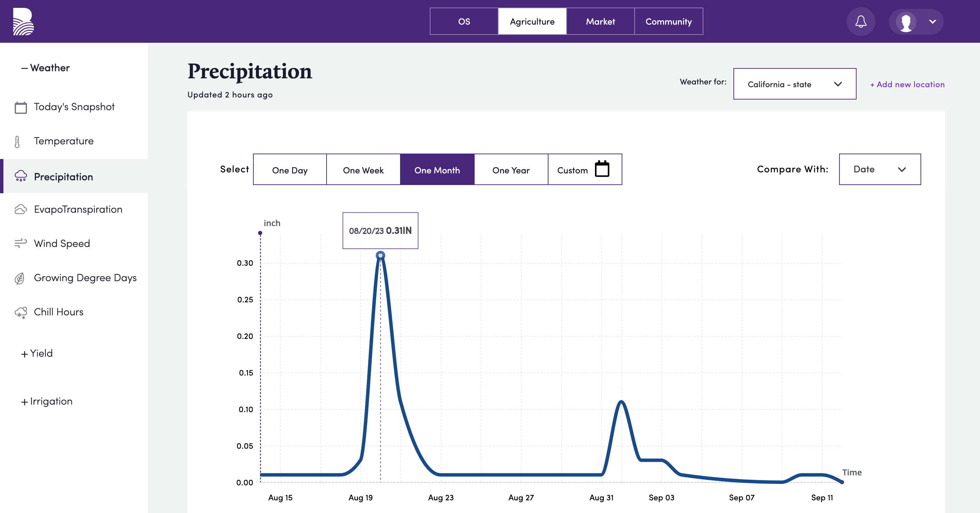Click the Custom range calendar icon

click(x=602, y=169)
